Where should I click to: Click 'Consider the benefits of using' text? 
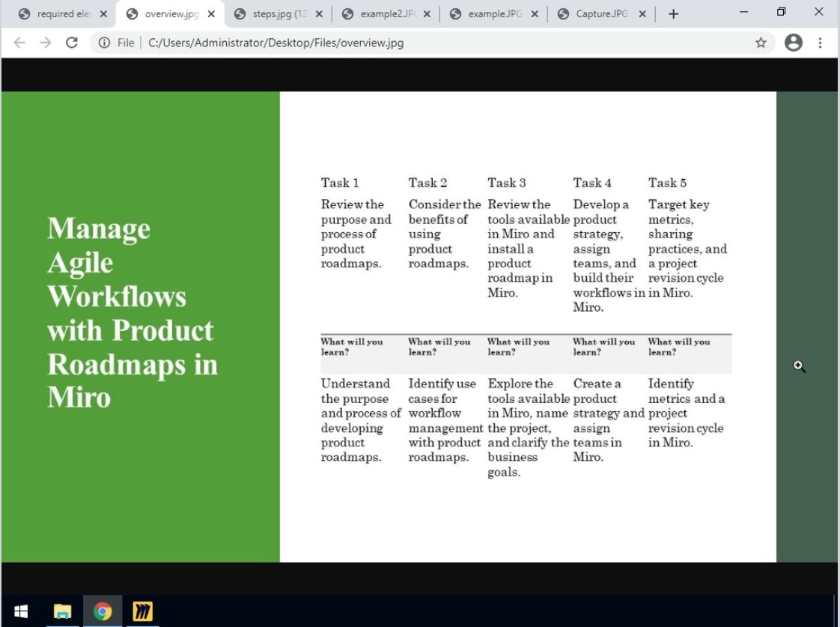click(445, 234)
